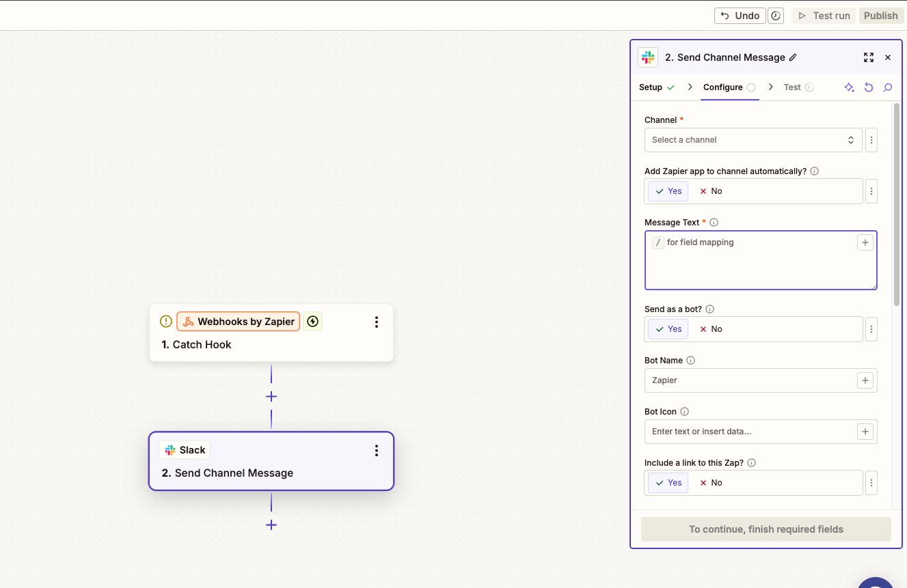The height and width of the screenshot is (588, 907).
Task: Open three-dot menu on Slack step
Action: pos(377,451)
